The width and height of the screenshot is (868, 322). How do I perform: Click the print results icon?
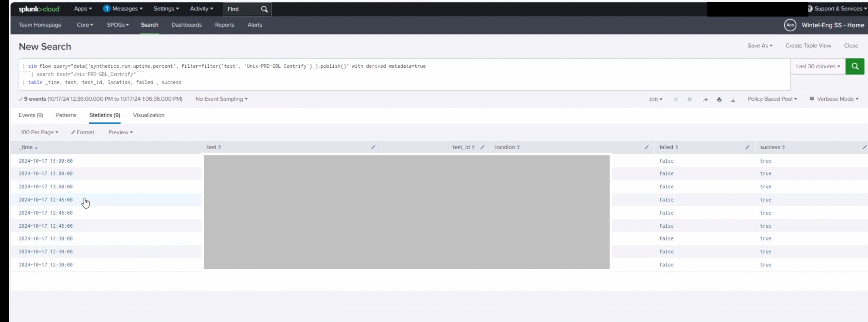coord(719,99)
